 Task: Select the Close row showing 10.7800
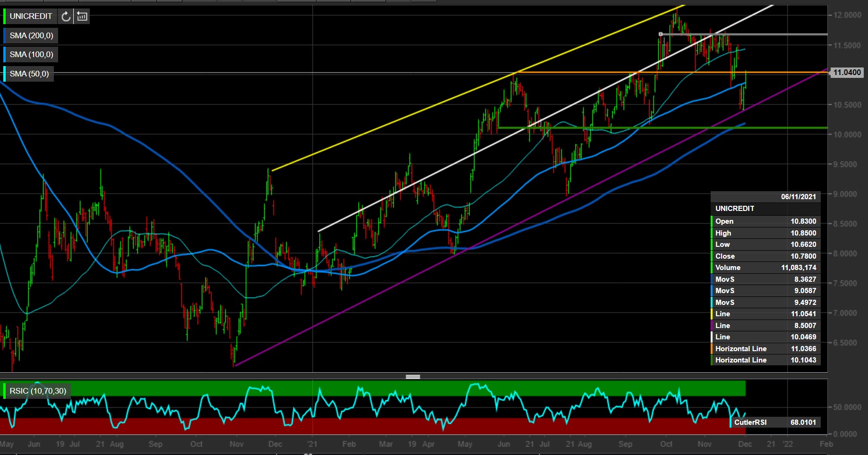(x=765, y=256)
